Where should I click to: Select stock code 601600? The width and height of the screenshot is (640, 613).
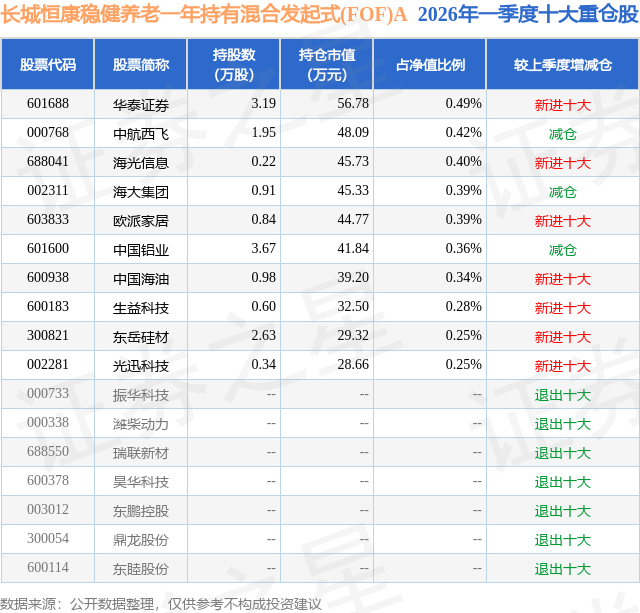click(48, 249)
